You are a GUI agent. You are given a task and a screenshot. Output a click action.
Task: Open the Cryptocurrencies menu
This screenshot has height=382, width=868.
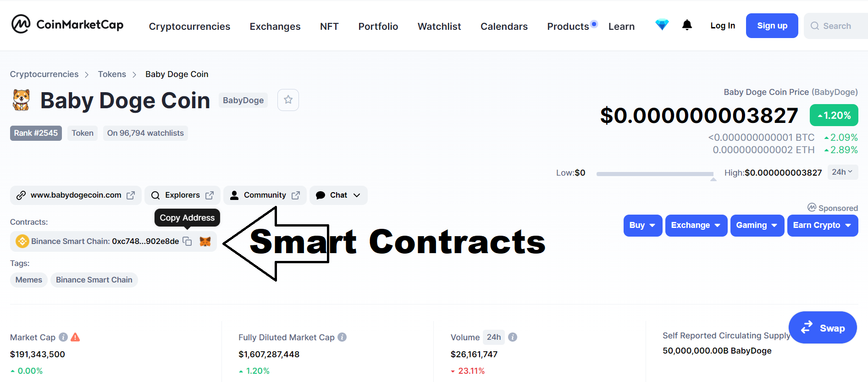(189, 26)
